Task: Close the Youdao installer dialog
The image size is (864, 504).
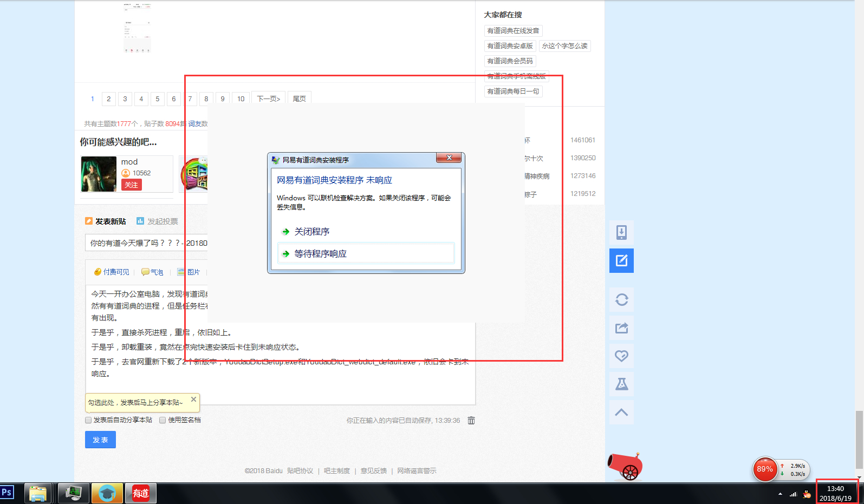Action: pos(449,158)
